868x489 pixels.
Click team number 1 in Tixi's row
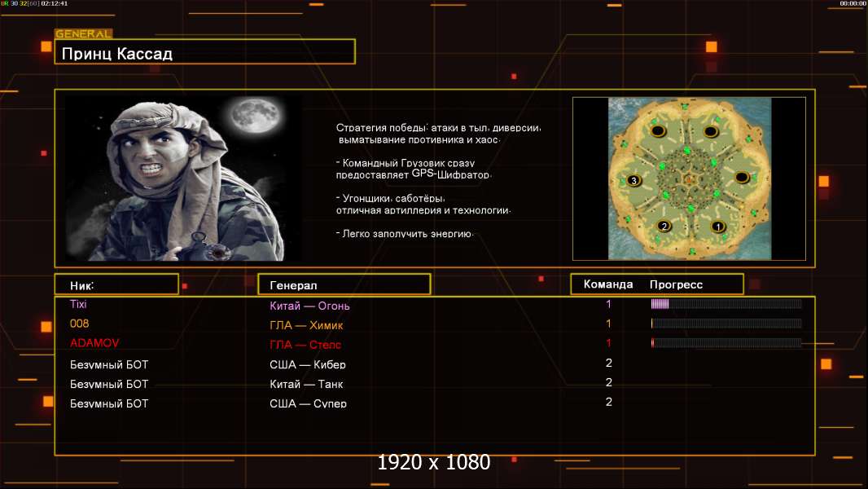tap(608, 304)
